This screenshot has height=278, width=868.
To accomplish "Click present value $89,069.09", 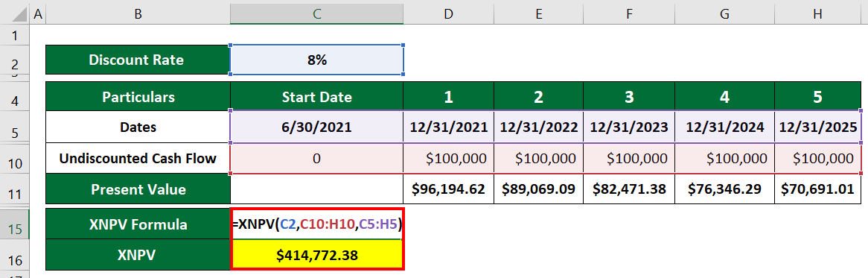I will (539, 189).
